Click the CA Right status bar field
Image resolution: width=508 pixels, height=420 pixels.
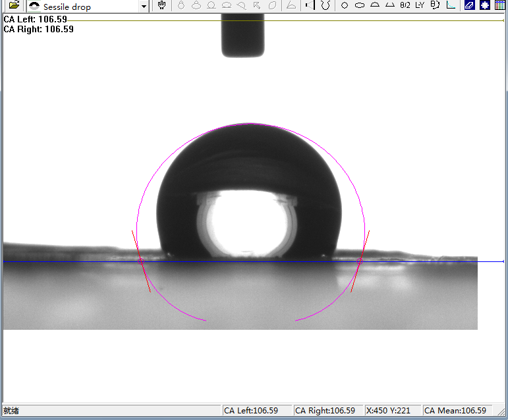coord(326,411)
